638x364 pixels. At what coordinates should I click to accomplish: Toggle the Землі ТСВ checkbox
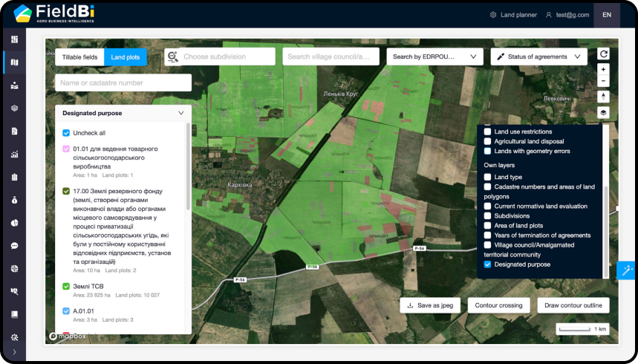(66, 286)
